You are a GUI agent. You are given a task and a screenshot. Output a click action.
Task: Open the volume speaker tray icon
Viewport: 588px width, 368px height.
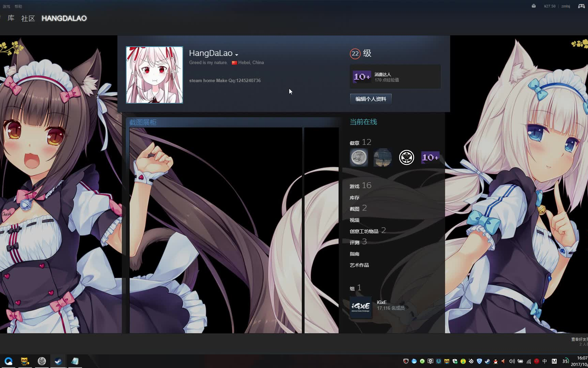pos(512,361)
